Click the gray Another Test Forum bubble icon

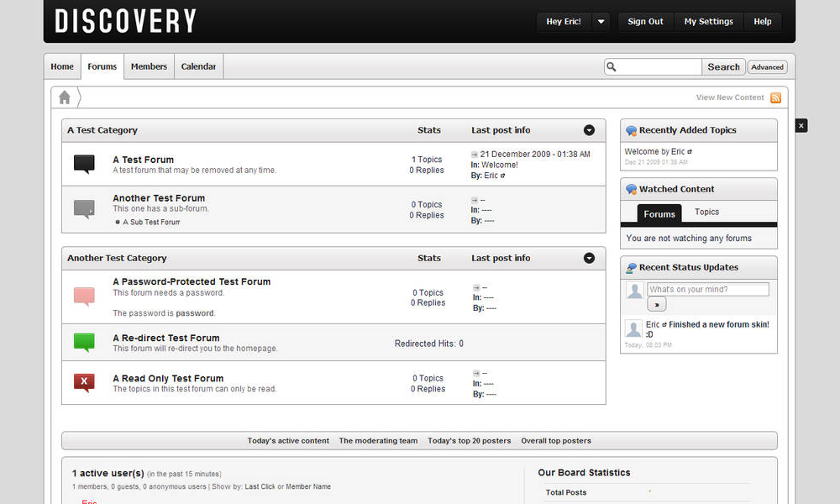pyautogui.click(x=84, y=208)
